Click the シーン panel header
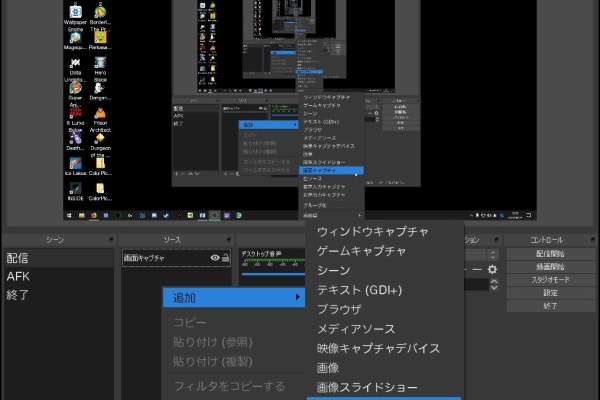 tap(55, 240)
